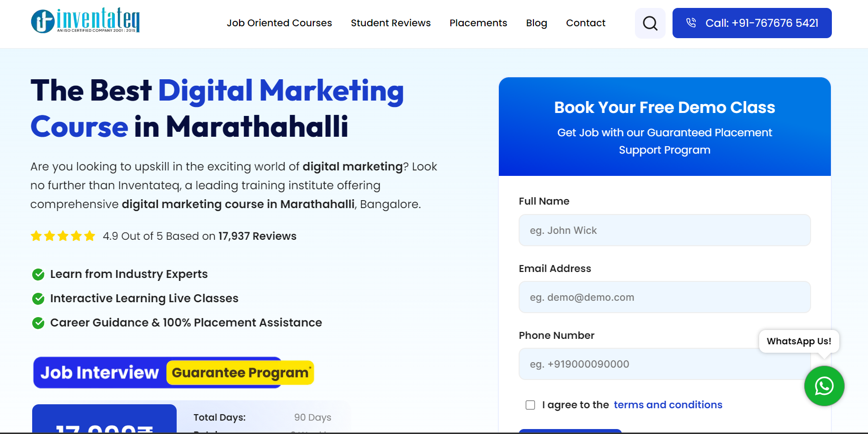The width and height of the screenshot is (868, 434).
Task: Click the Book Your Free Demo Class heading
Action: (x=665, y=108)
